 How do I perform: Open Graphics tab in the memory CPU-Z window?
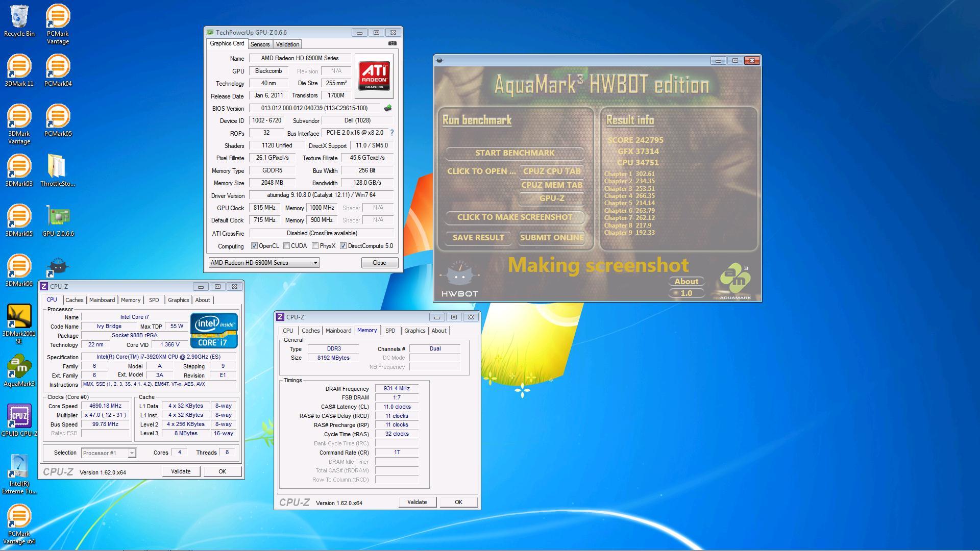[414, 331]
